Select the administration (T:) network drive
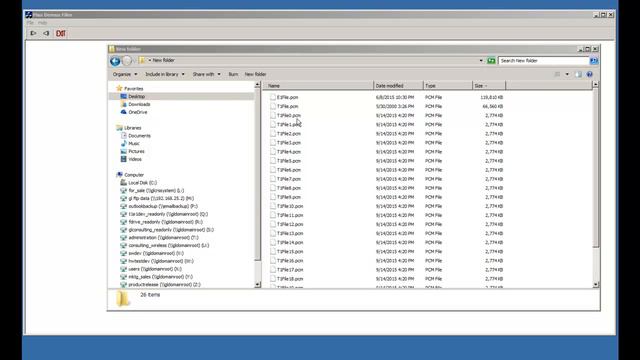 click(x=163, y=238)
